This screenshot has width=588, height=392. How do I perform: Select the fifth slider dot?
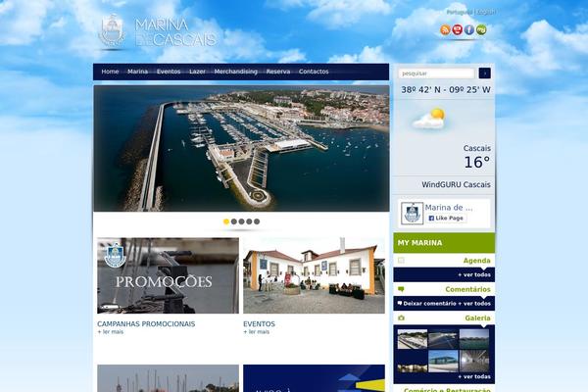tap(257, 221)
